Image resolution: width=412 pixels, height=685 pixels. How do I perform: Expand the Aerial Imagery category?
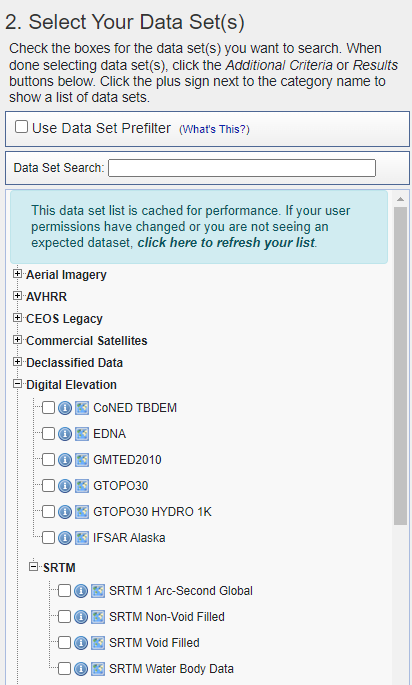coord(17,274)
